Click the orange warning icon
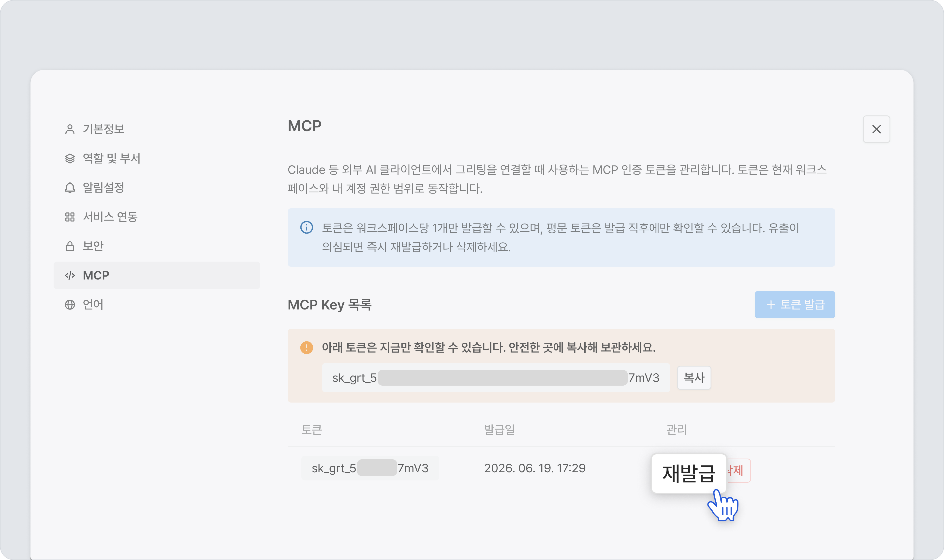Image resolution: width=944 pixels, height=560 pixels. coord(307,347)
